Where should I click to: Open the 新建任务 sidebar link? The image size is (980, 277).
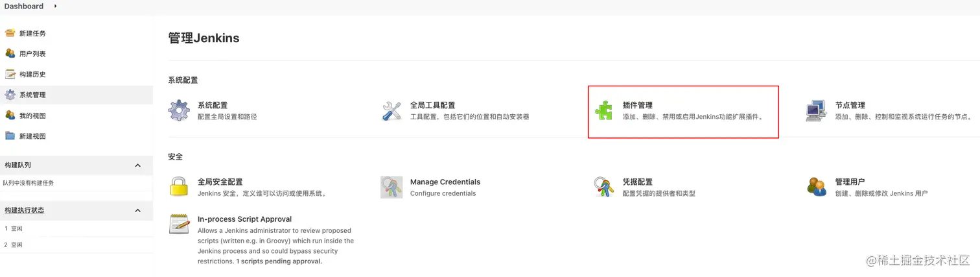(x=32, y=33)
